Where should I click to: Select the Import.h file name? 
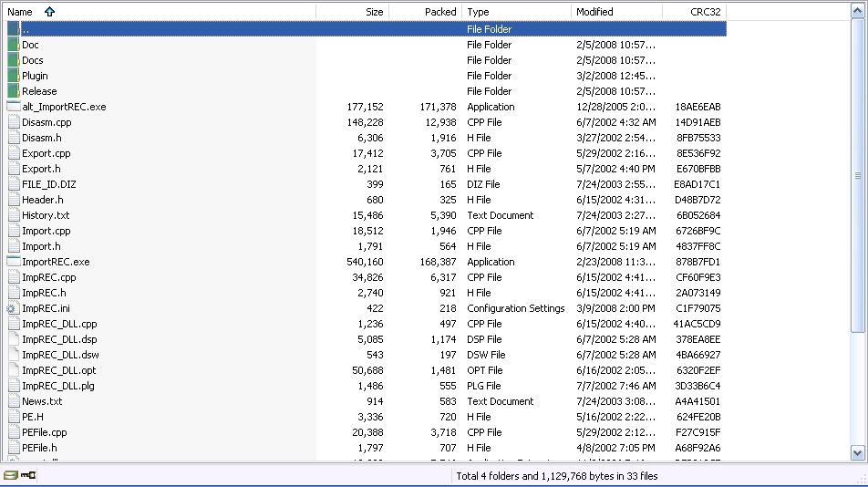click(41, 246)
